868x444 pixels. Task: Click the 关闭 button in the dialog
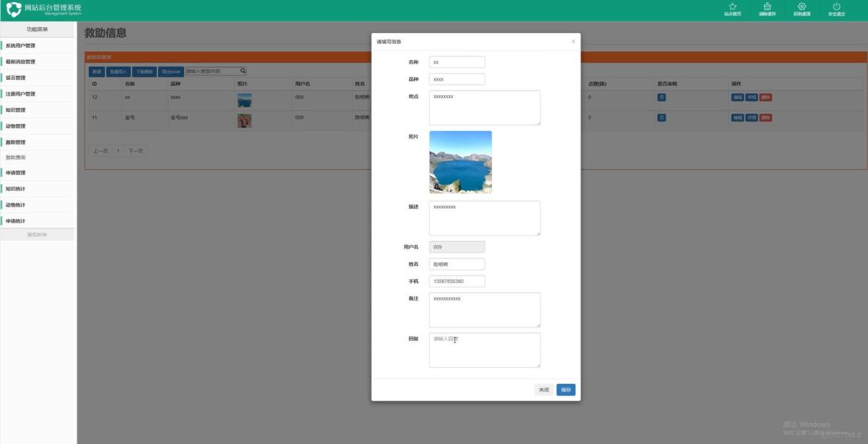point(542,389)
